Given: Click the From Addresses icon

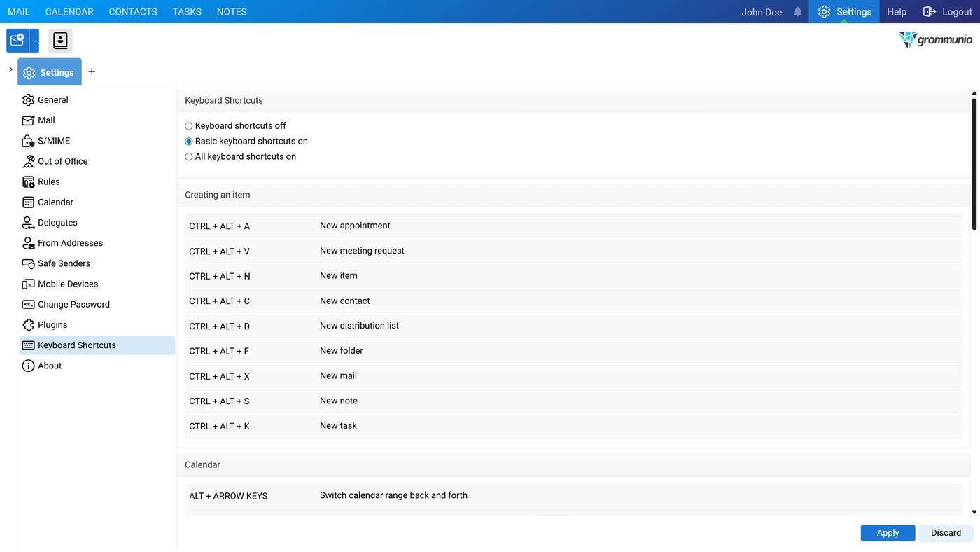Looking at the screenshot, I should tap(29, 243).
